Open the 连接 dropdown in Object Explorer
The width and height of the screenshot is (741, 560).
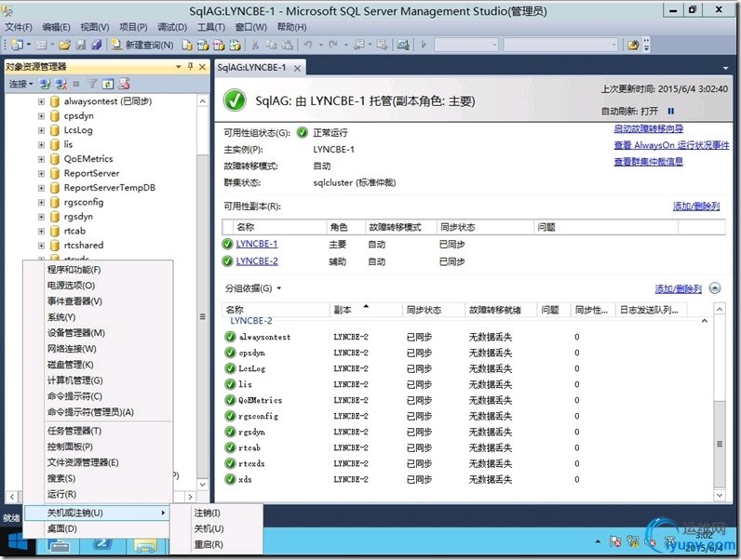coord(21,84)
